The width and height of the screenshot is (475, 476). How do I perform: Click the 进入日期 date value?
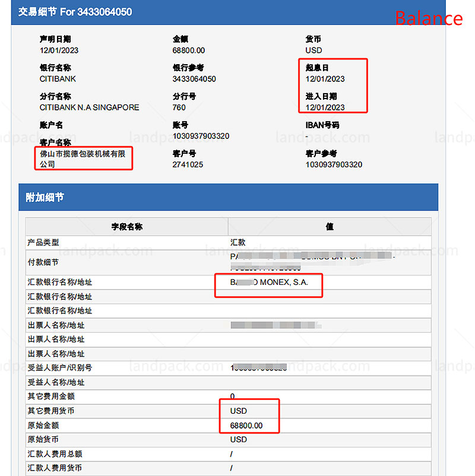pyautogui.click(x=325, y=107)
